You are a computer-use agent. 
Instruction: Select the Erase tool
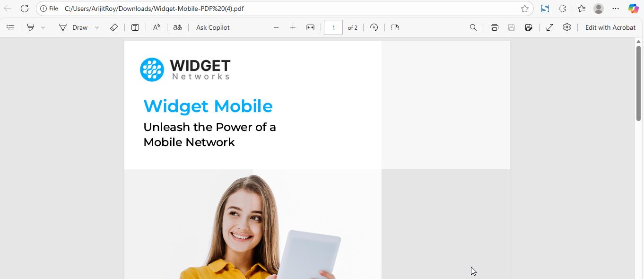[114, 27]
